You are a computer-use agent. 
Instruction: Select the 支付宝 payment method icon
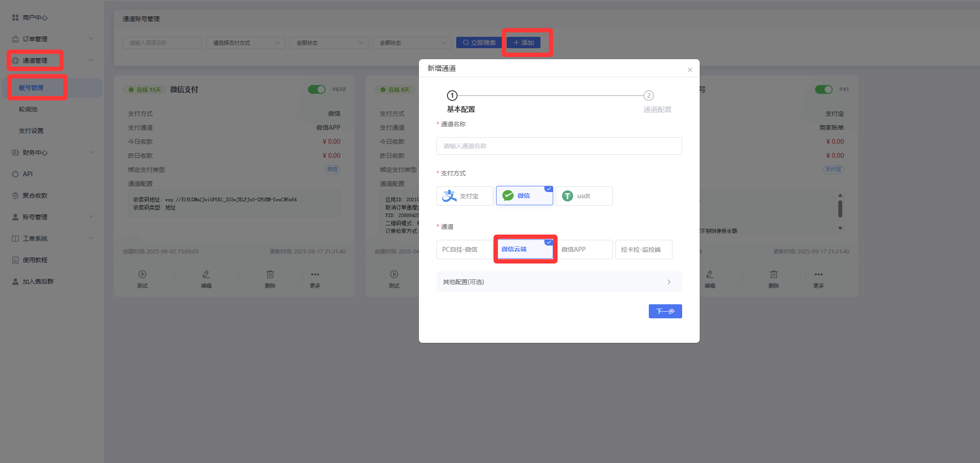pyautogui.click(x=449, y=196)
